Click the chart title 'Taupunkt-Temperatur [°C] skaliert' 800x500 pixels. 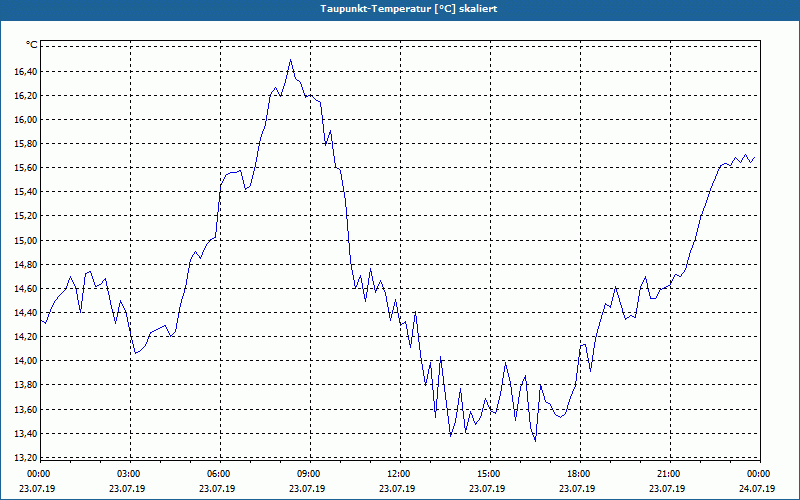(x=408, y=9)
